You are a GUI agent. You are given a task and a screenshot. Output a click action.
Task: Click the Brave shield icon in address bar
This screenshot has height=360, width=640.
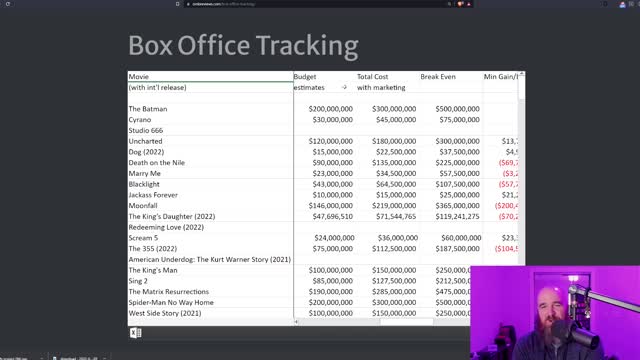click(x=460, y=4)
